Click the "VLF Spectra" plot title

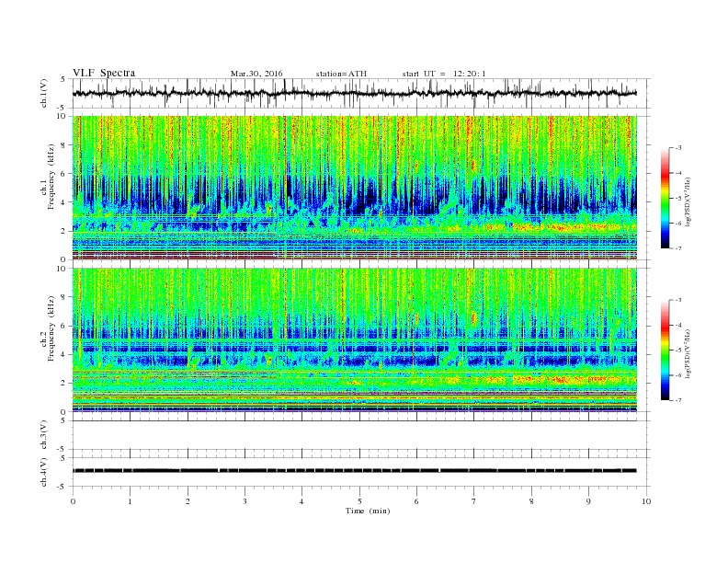(x=104, y=73)
